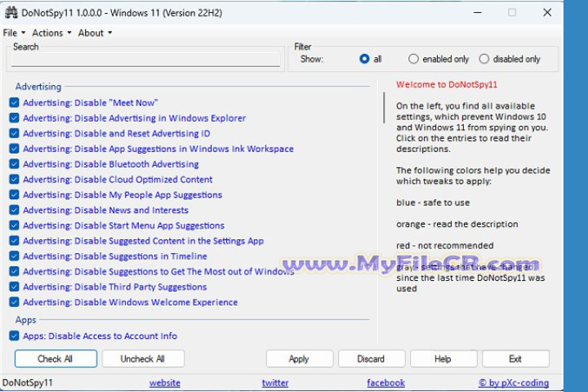
Task: Click the description panel scrollbar thumb
Action: coord(384,108)
